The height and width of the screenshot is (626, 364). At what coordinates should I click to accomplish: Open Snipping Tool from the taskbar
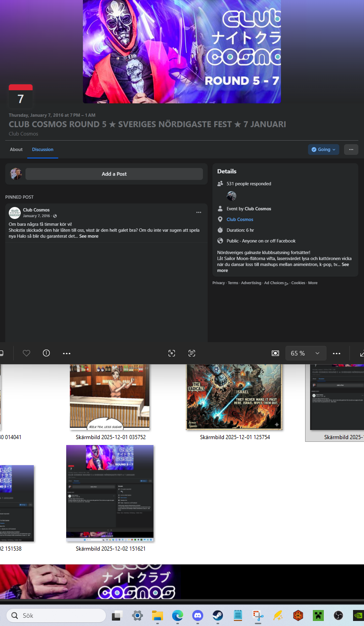coord(258,615)
